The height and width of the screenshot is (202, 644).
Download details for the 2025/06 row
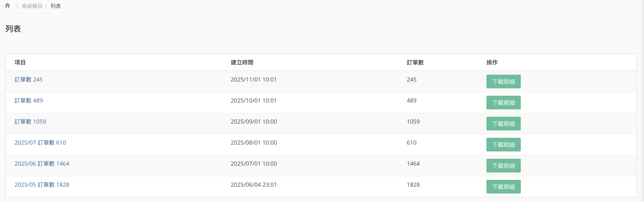[x=503, y=166]
